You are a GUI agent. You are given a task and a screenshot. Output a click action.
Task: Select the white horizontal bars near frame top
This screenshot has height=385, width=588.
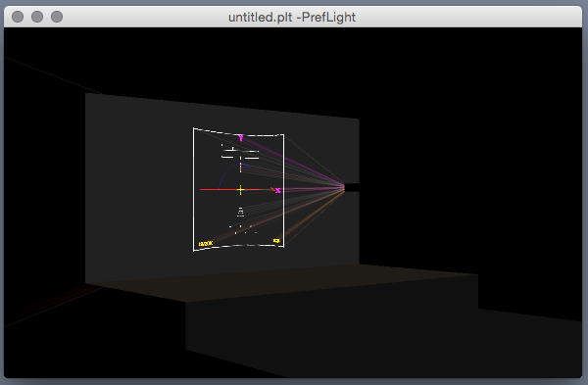coord(240,153)
